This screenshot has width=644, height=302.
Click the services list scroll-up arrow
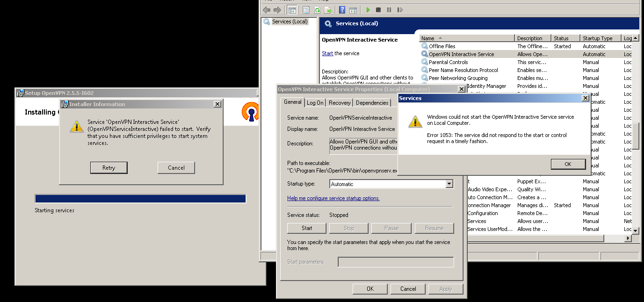tap(635, 38)
